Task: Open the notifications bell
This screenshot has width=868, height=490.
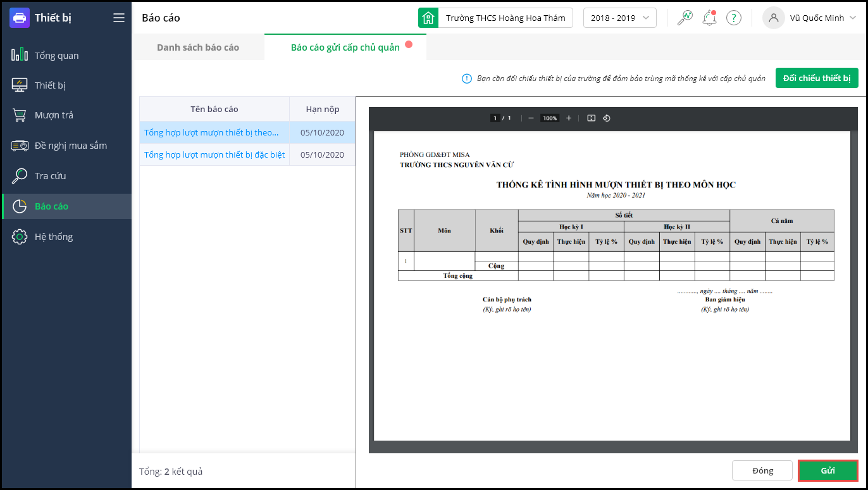Action: click(x=709, y=18)
